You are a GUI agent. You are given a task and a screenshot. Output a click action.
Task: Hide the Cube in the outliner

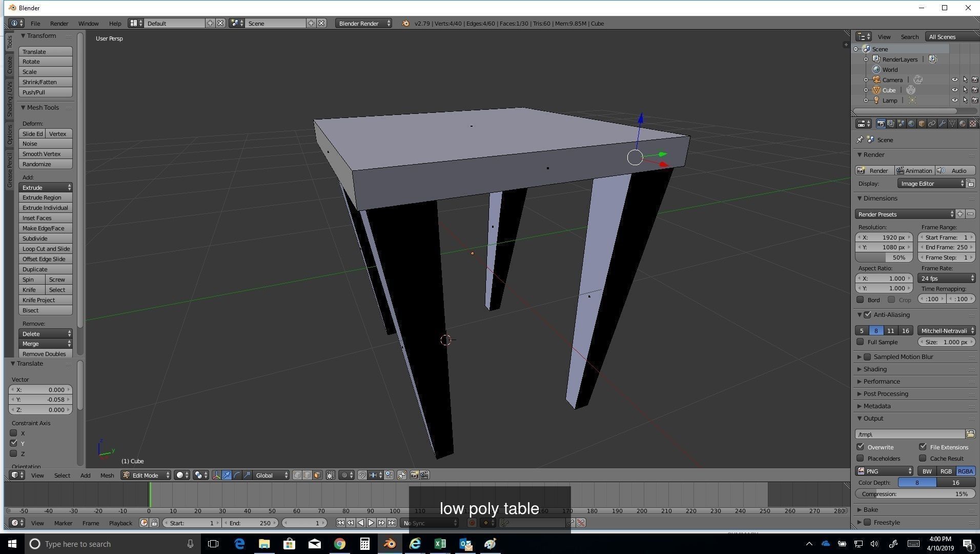pos(954,90)
